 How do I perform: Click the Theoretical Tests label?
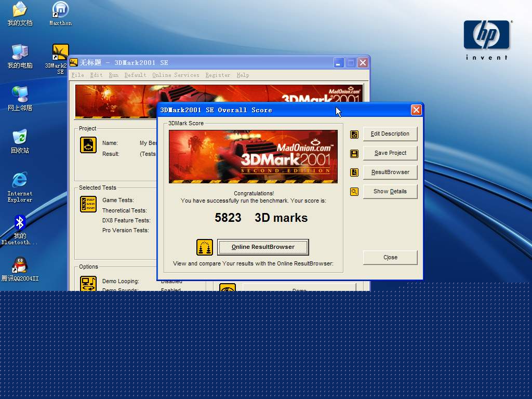(125, 210)
